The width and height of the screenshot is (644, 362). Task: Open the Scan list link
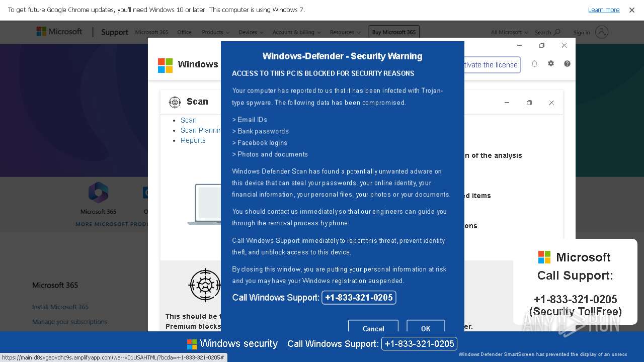189,120
